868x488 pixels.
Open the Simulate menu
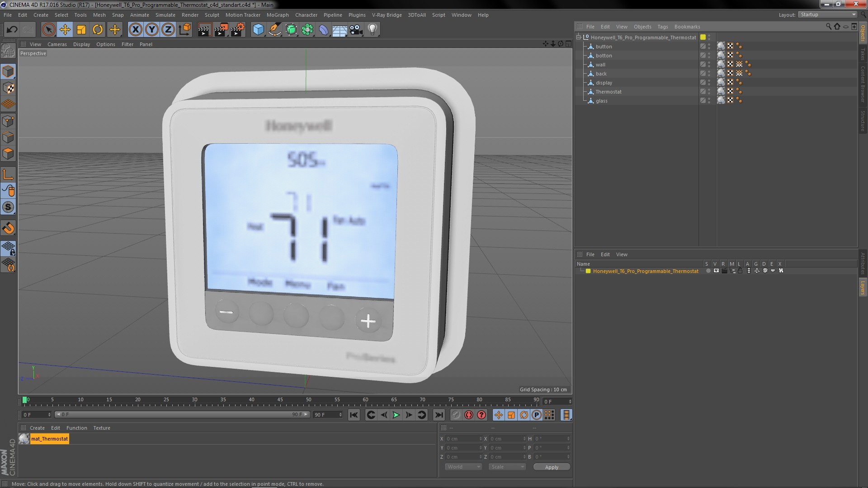(165, 15)
